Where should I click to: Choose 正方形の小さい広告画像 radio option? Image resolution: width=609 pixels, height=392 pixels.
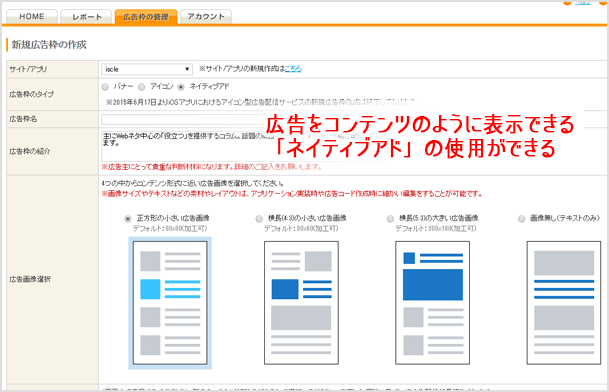[128, 219]
